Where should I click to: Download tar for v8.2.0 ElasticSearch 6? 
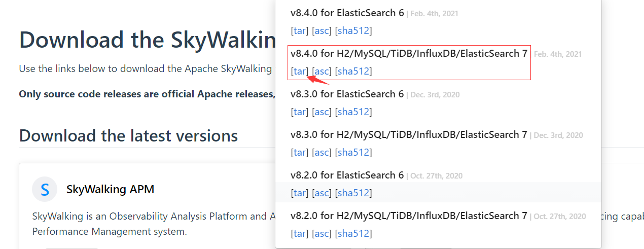coord(300,193)
